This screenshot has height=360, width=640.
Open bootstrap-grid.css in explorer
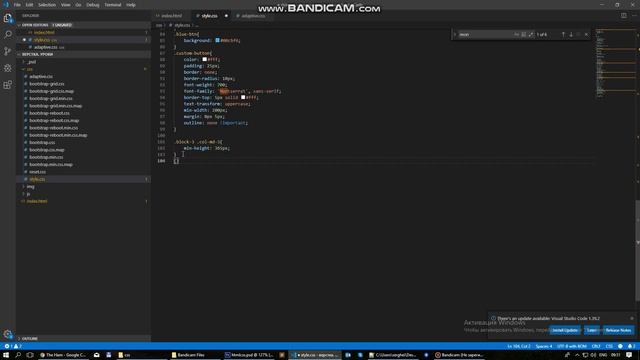47,84
